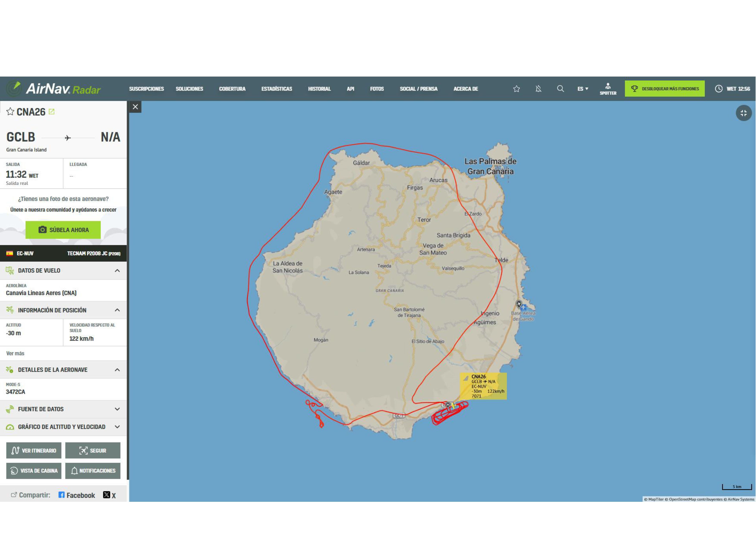Click the Súbela Ahora upload button
Screen dimensions: 756x535
pyautogui.click(x=63, y=230)
